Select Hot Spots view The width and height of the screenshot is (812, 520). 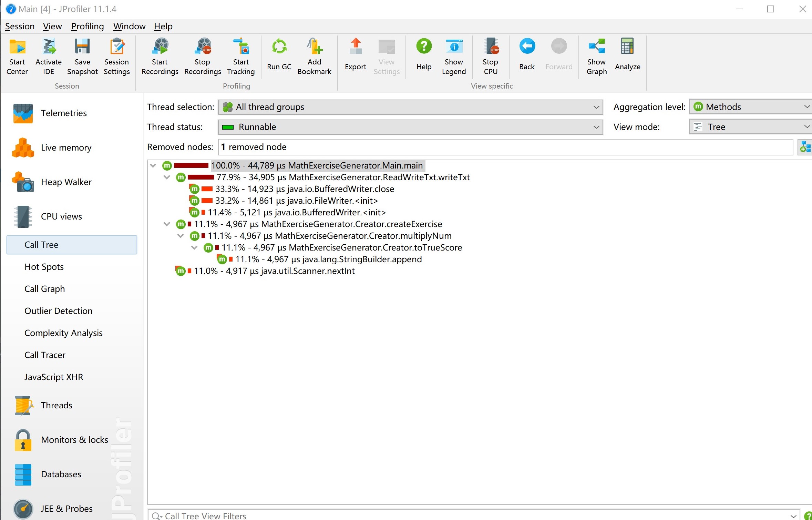(x=44, y=267)
